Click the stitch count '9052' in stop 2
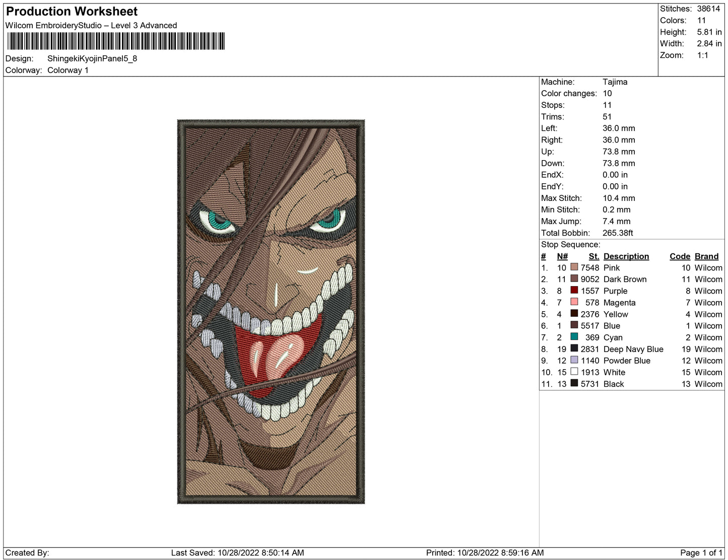 coord(590,279)
